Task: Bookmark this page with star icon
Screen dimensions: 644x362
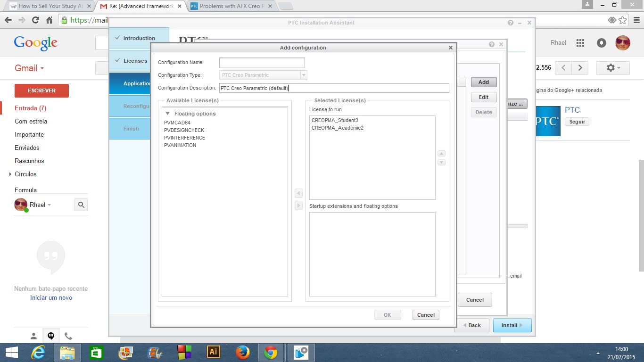Action: point(623,20)
